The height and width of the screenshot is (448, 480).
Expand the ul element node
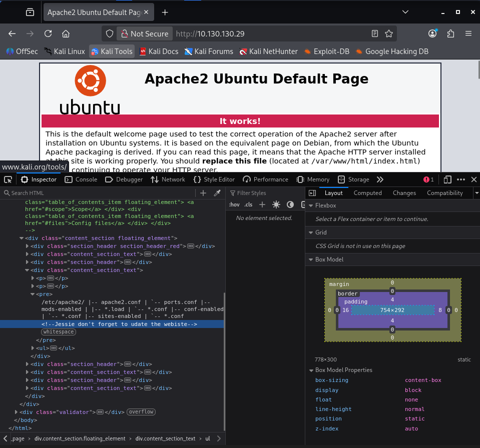(33, 348)
